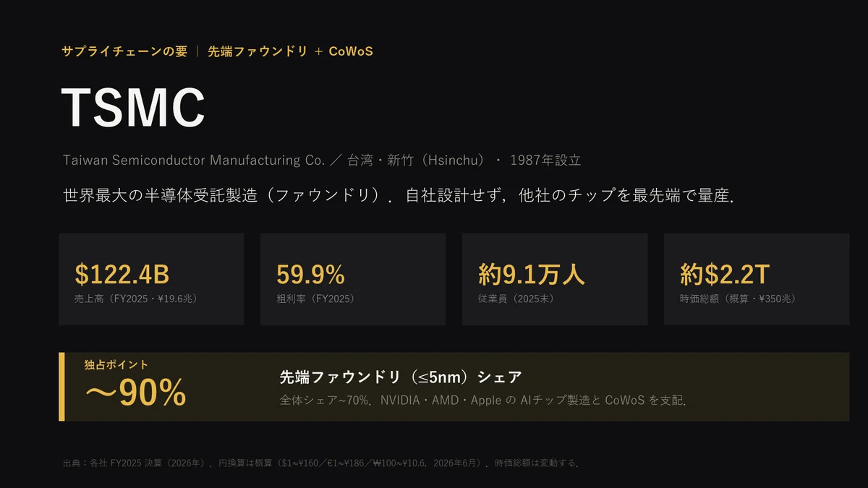
Task: Select the $122.4B revenue card
Action: coord(151,279)
